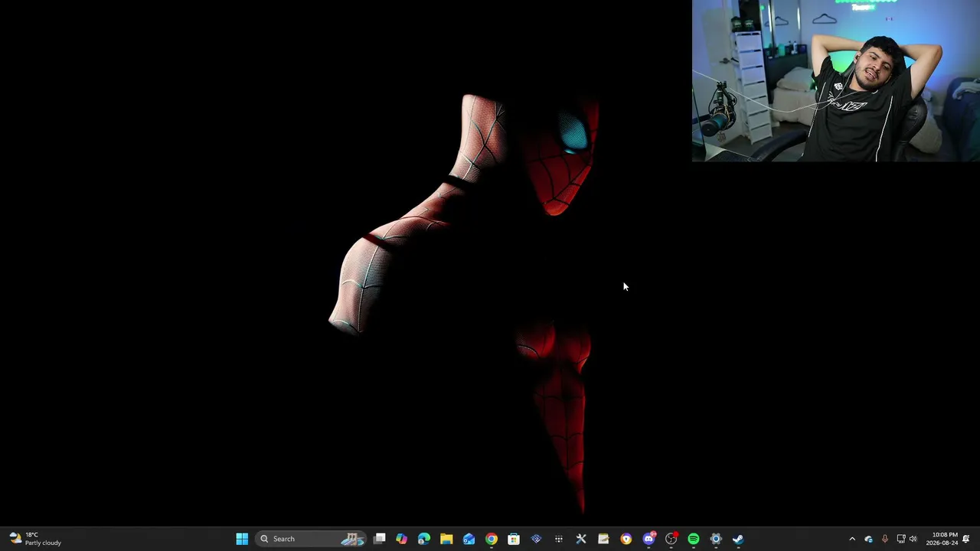Open the Microsoft Store
980x551 pixels.
pos(514,539)
